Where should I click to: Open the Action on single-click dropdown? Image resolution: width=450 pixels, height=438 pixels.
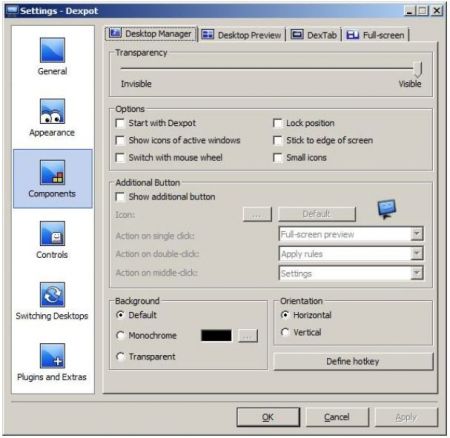351,234
